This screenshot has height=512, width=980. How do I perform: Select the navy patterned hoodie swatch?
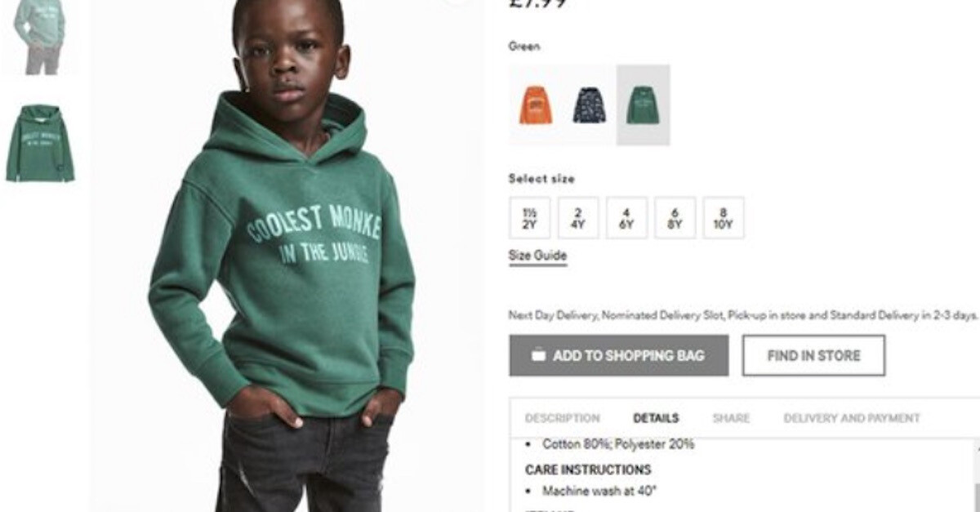pos(590,105)
